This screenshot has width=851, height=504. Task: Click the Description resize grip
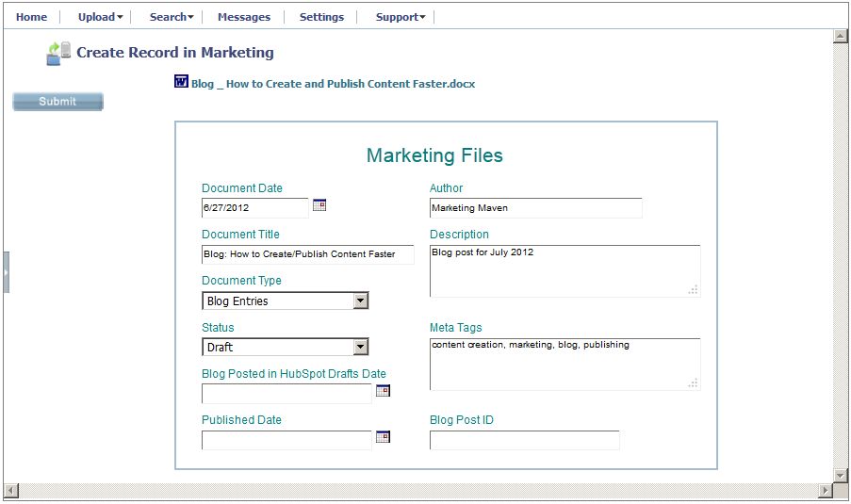click(x=693, y=290)
